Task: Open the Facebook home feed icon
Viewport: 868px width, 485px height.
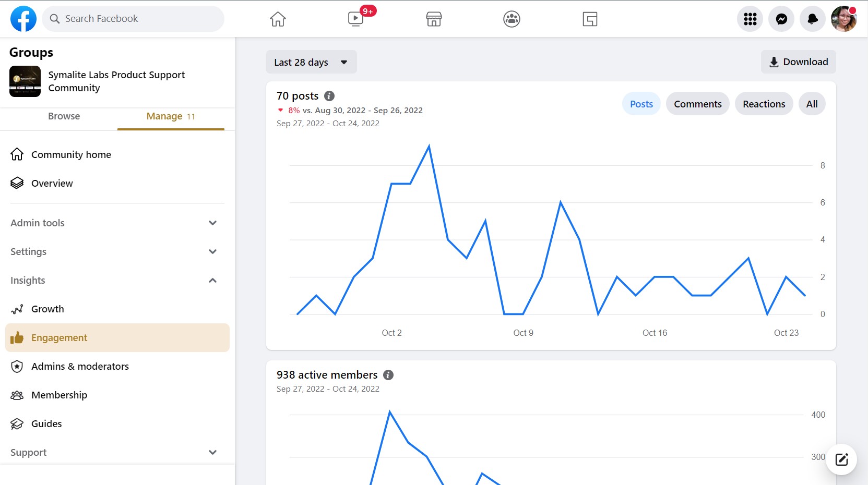Action: [x=278, y=19]
